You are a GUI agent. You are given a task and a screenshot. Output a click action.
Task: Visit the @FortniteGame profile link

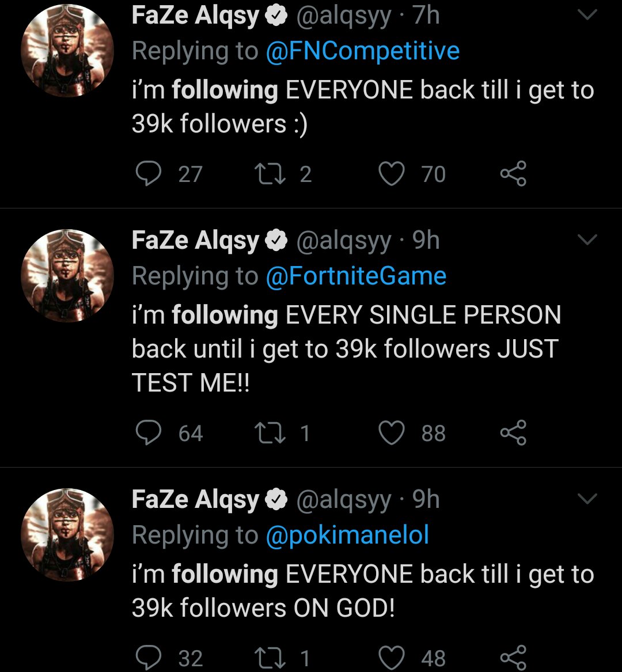click(356, 276)
